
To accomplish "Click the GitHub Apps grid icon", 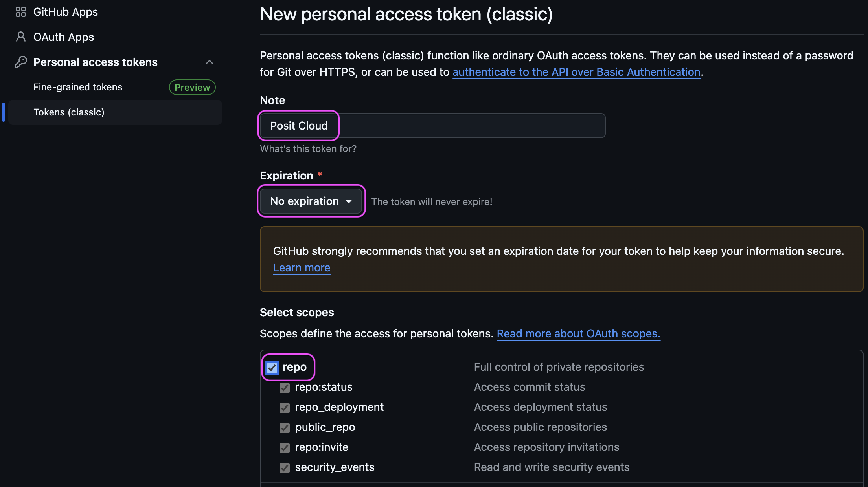I will click(20, 12).
